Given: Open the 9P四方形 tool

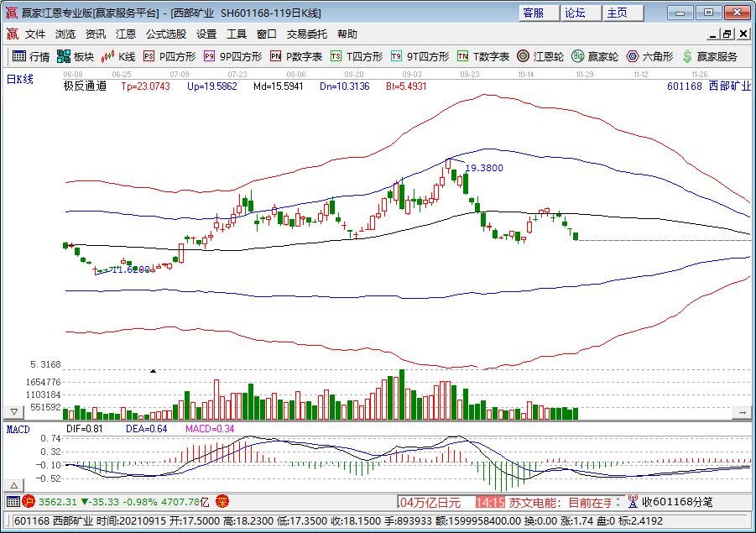Looking at the screenshot, I should (232, 57).
